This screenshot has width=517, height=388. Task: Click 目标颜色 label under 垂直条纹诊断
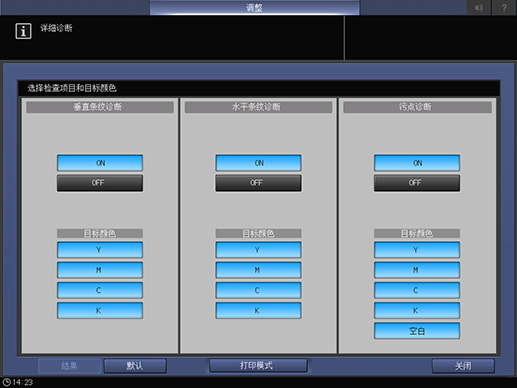(x=100, y=233)
